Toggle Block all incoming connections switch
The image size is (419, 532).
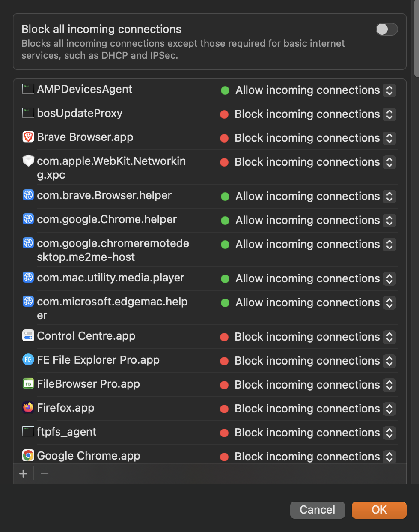pos(386,29)
